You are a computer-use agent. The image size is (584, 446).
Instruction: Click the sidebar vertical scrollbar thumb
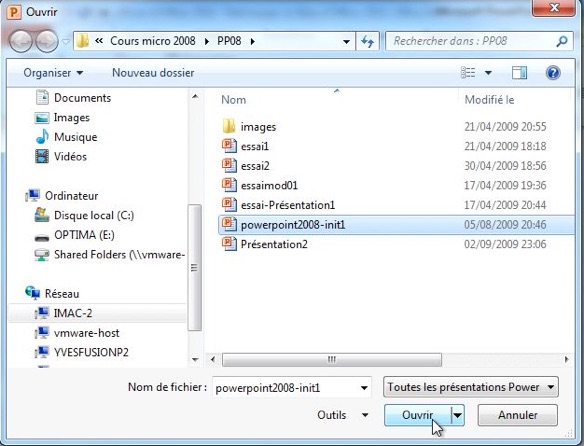pyautogui.click(x=194, y=268)
